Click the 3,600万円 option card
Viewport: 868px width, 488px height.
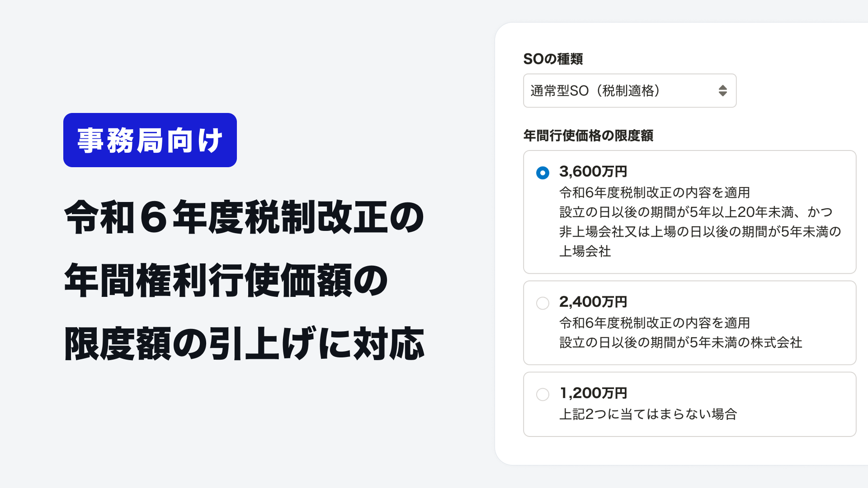(690, 212)
